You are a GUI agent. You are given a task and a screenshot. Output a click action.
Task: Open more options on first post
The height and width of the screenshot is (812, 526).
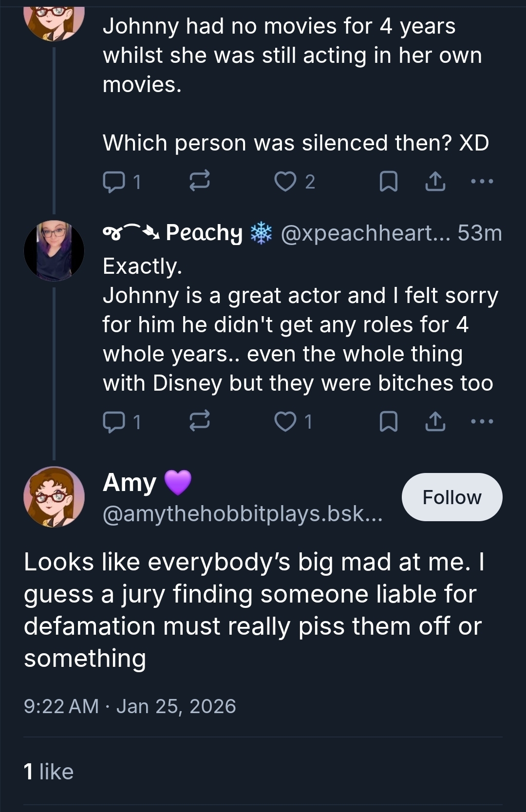[x=482, y=181]
